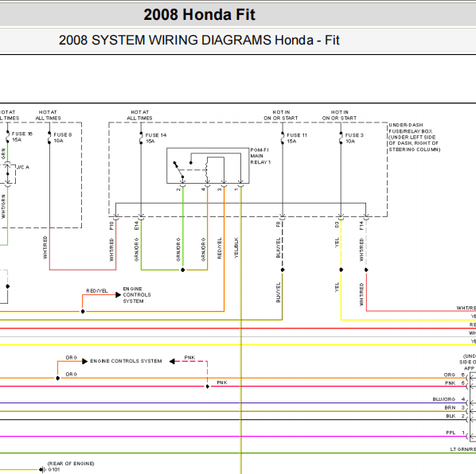Select the FUSE 14 15A label
The image size is (476, 474).
coord(156,138)
